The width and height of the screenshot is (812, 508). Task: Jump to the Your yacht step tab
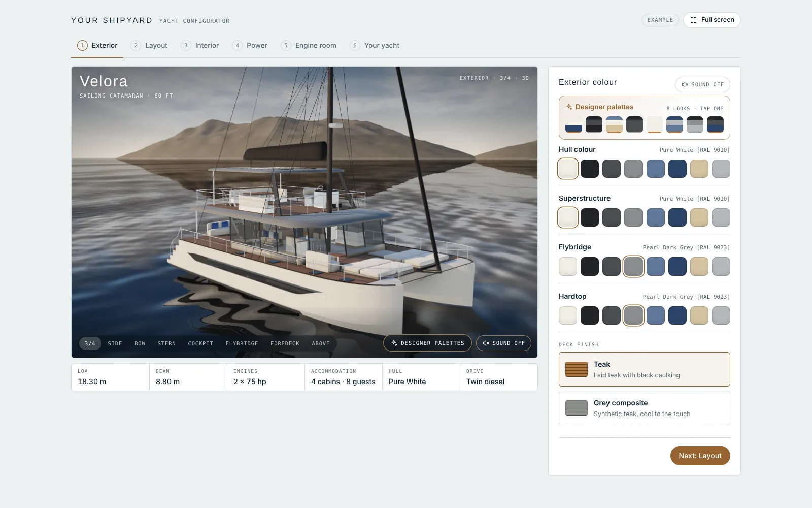[x=375, y=45]
